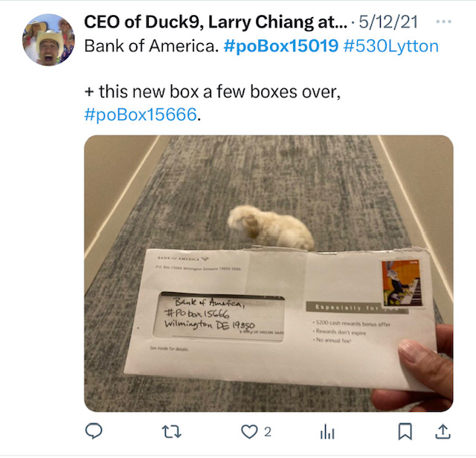Enlarge the attached envelope photo on the carpet
The width and height of the screenshot is (476, 458).
pyautogui.click(x=268, y=273)
